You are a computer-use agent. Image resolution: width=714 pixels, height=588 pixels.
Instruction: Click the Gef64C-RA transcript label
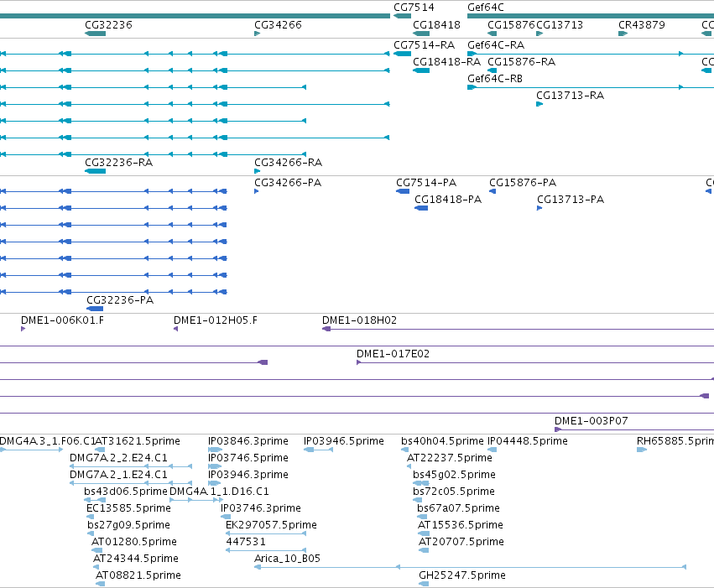pyautogui.click(x=496, y=45)
